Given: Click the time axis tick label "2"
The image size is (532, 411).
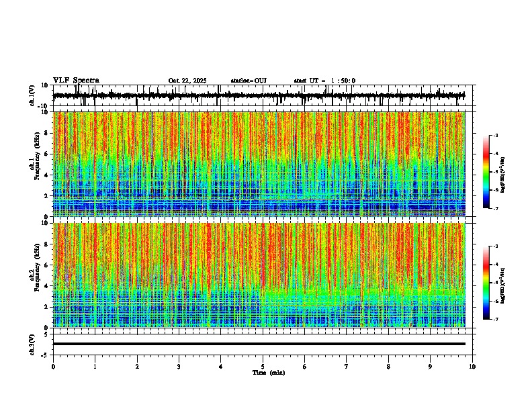Looking at the screenshot, I should [x=137, y=367].
